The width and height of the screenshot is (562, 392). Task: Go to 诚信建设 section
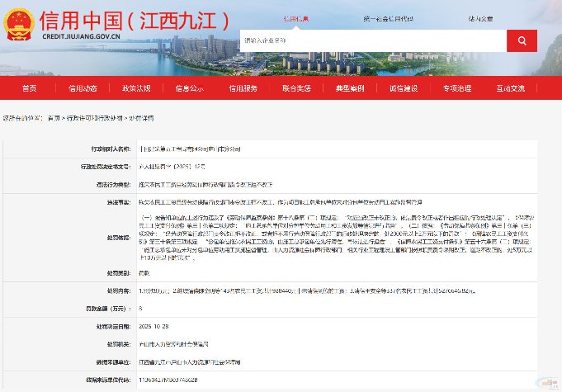pos(404,87)
